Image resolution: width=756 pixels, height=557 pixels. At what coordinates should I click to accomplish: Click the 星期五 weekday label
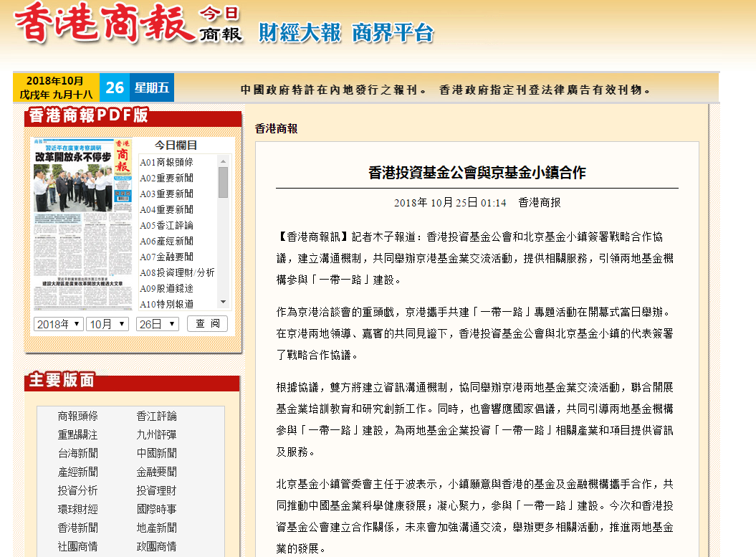[152, 87]
